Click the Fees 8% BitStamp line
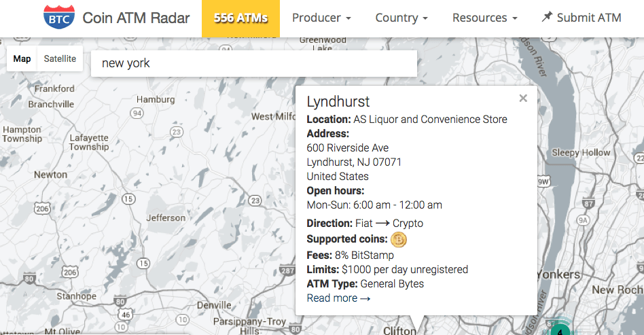Screen dimensions: 644x335 [351, 255]
